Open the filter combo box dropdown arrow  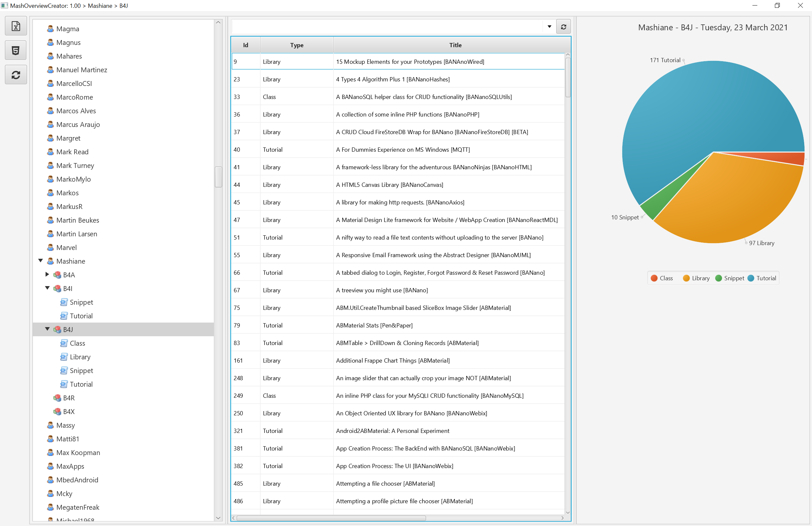(x=549, y=27)
